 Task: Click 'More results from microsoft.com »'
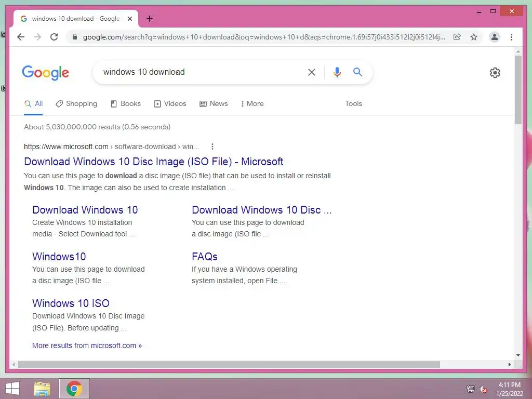click(x=87, y=345)
